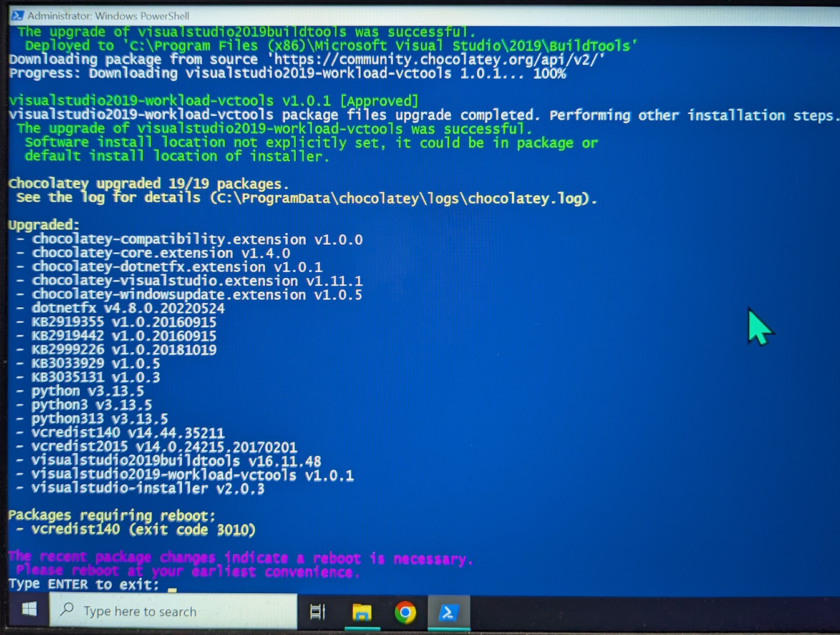The image size is (840, 635).
Task: Select the PowerShell taskbar icon
Action: click(449, 613)
